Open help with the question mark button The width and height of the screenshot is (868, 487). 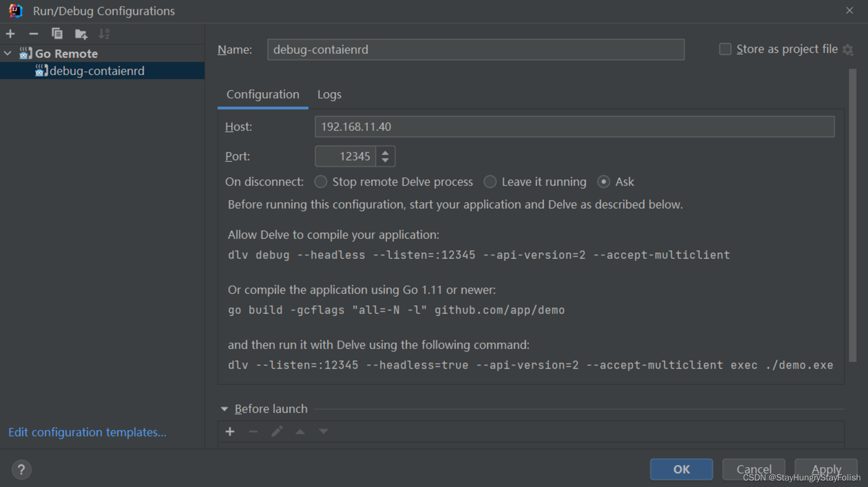(x=21, y=470)
